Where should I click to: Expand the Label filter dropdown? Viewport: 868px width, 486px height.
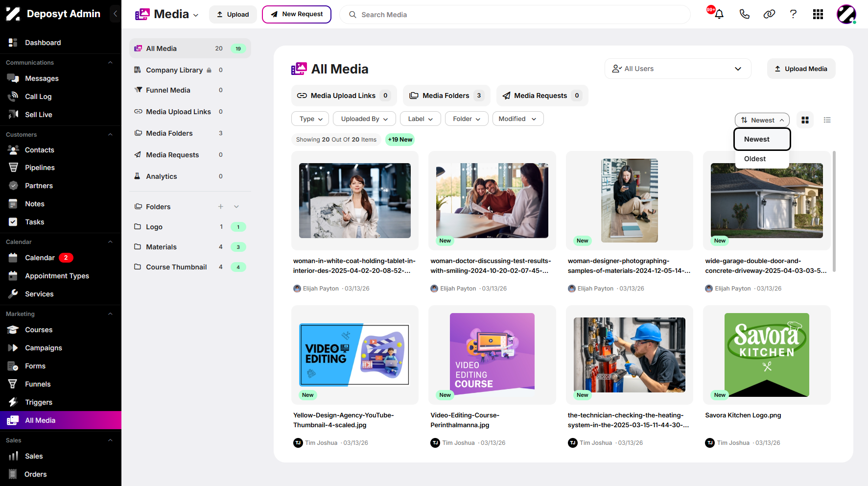point(421,119)
